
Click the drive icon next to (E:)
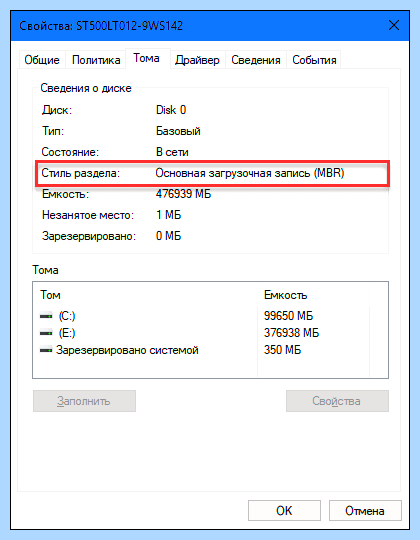pos(46,333)
